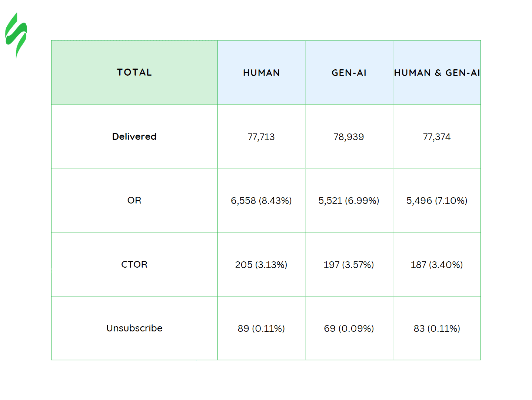Click the 5,496 (7.10%) cell
532x400 pixels.
(437, 201)
